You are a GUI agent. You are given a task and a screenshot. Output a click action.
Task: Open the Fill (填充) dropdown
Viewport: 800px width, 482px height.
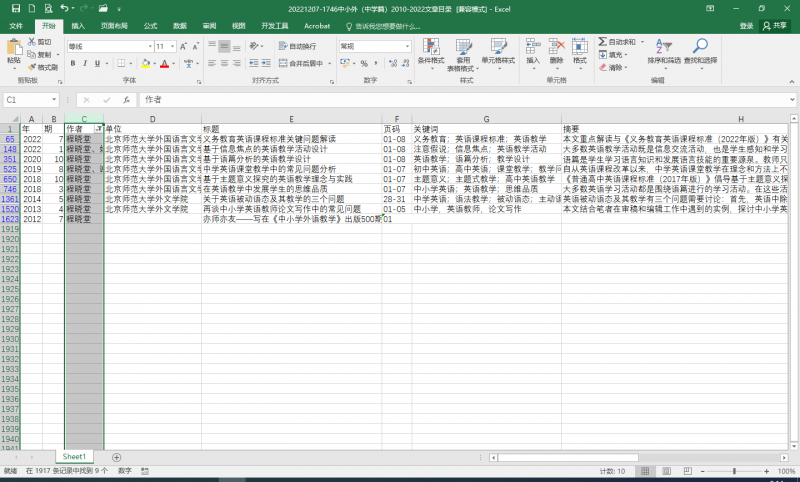tap(612, 55)
